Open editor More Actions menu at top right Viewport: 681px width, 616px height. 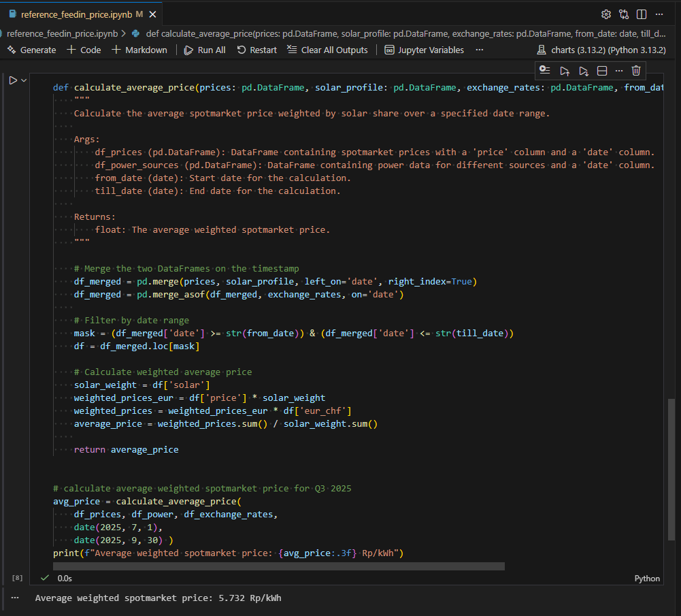(659, 14)
